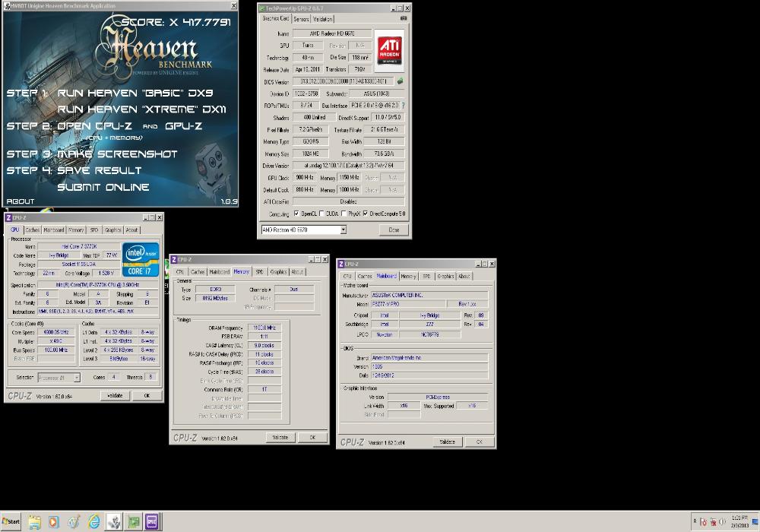Click the green BIOS save chip icon
760x532 pixels.
pos(400,81)
